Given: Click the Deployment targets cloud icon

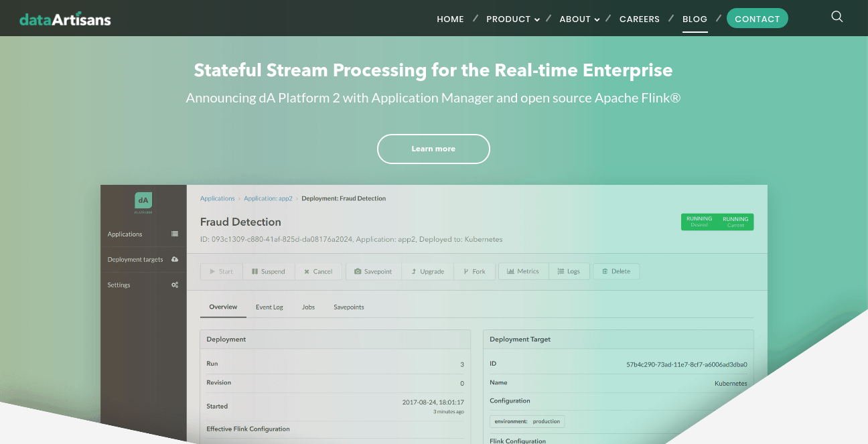Looking at the screenshot, I should tap(175, 259).
